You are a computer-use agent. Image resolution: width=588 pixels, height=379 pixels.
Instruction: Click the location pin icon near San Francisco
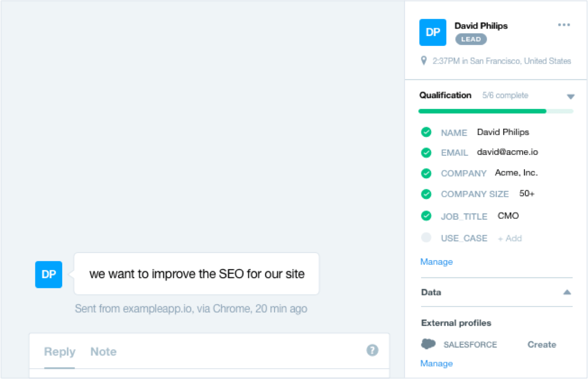point(424,60)
